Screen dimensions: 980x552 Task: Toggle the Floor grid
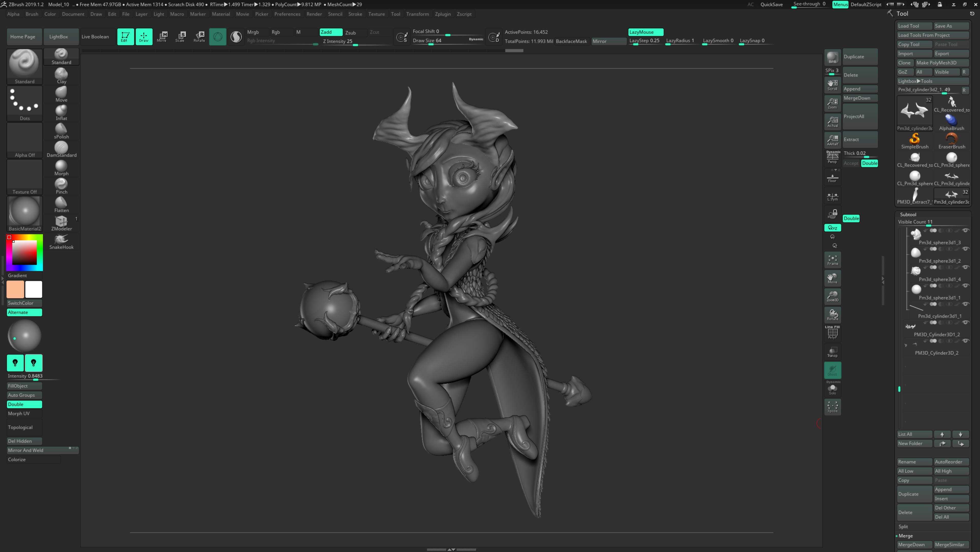tap(833, 177)
